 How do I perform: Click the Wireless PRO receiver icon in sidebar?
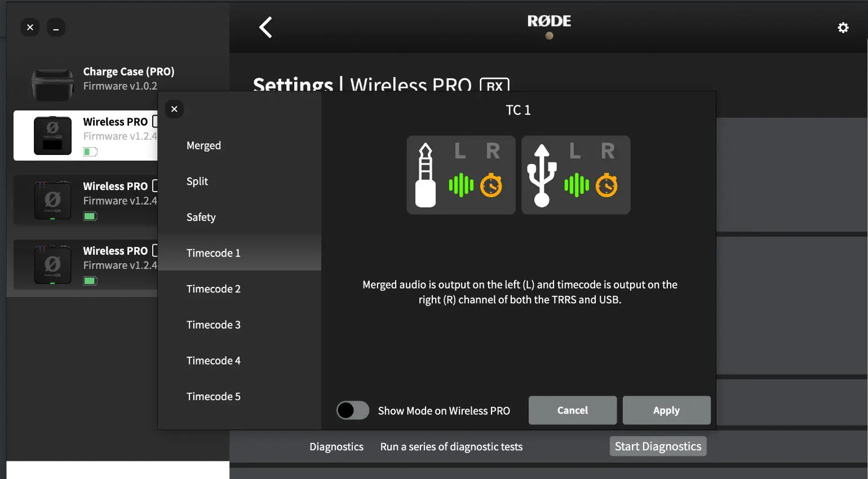pos(54,135)
